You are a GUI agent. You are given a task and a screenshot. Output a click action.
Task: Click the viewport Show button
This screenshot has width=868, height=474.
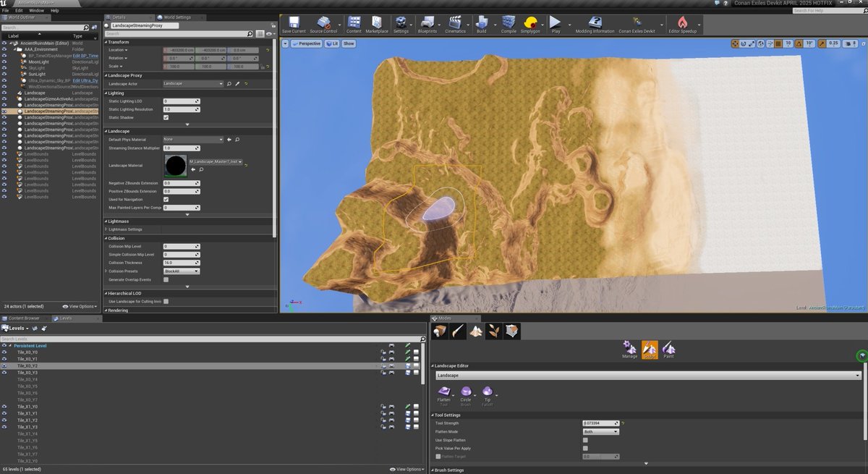coord(349,43)
